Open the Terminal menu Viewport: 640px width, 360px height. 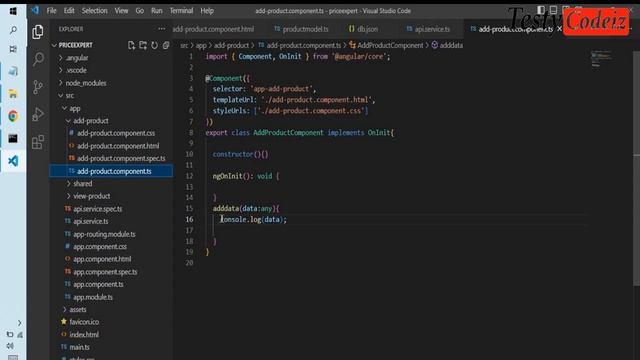point(181,11)
